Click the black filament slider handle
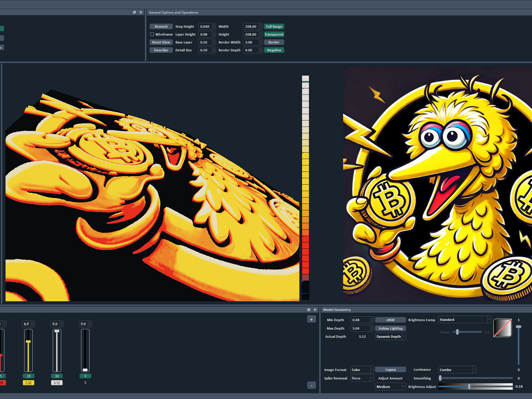 (x=85, y=370)
